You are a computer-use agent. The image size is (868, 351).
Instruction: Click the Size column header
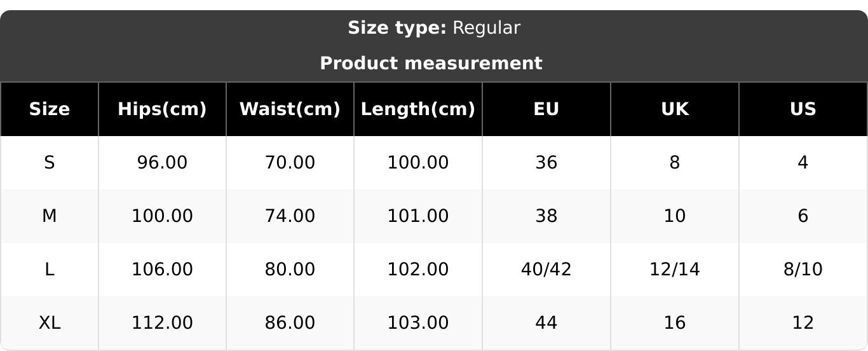pos(50,109)
